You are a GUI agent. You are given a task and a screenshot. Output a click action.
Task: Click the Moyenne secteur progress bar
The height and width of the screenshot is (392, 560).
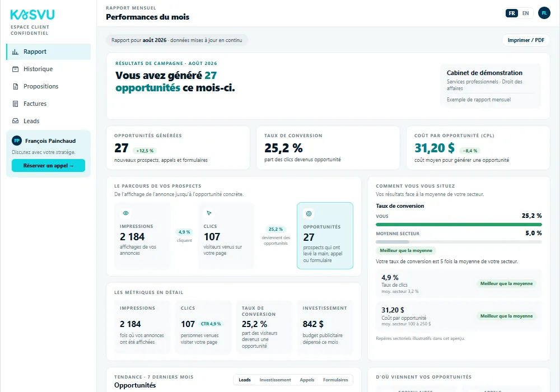(x=459, y=242)
